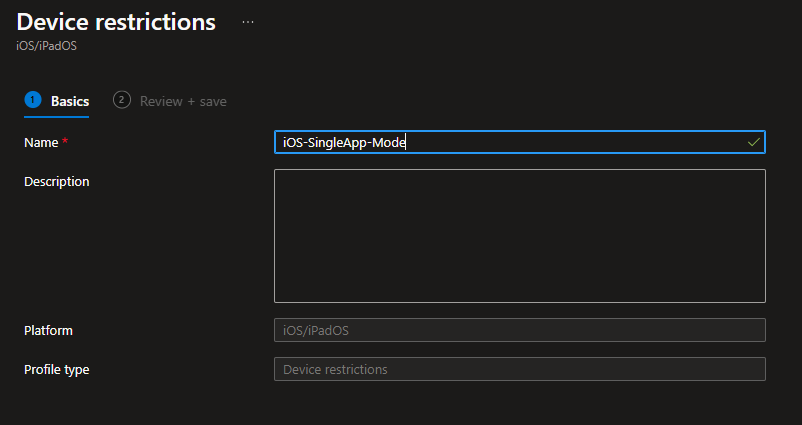Focus the Name text field
This screenshot has height=425, width=802.
pyautogui.click(x=580, y=143)
